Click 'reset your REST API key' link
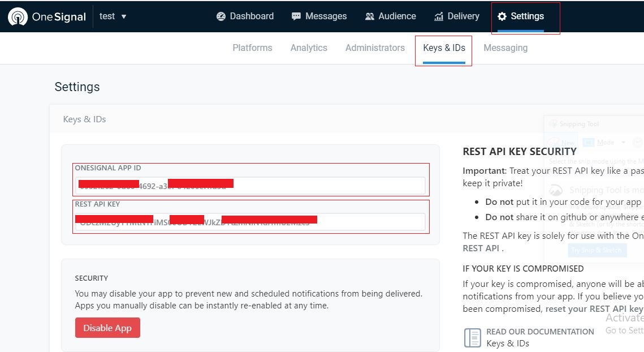This screenshot has height=352, width=644. [594, 309]
